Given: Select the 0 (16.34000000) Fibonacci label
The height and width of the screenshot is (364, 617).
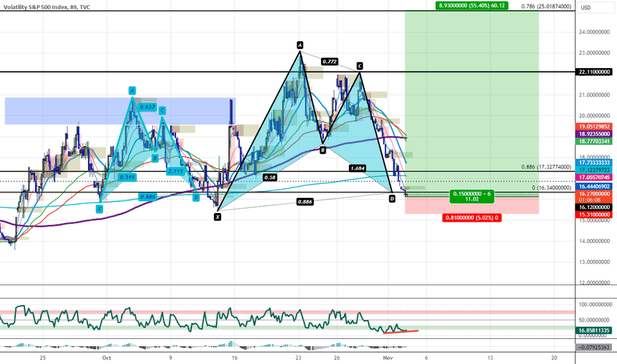Looking at the screenshot, I should (x=551, y=188).
